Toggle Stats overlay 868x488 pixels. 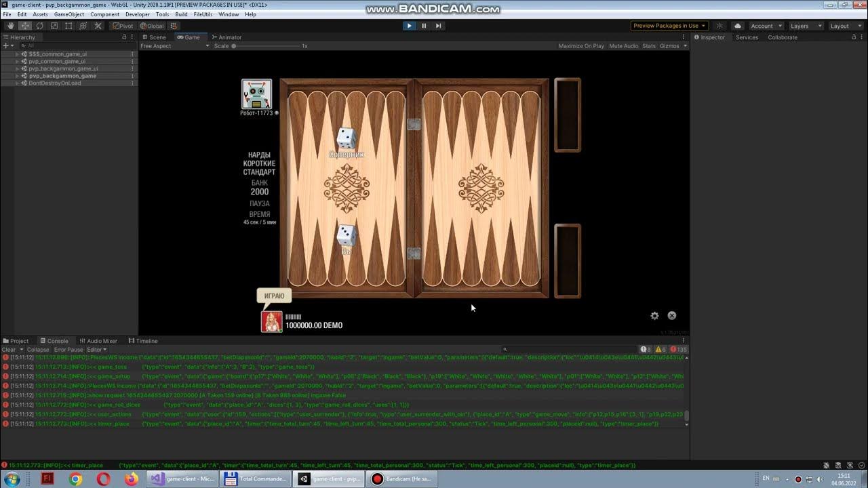(649, 46)
